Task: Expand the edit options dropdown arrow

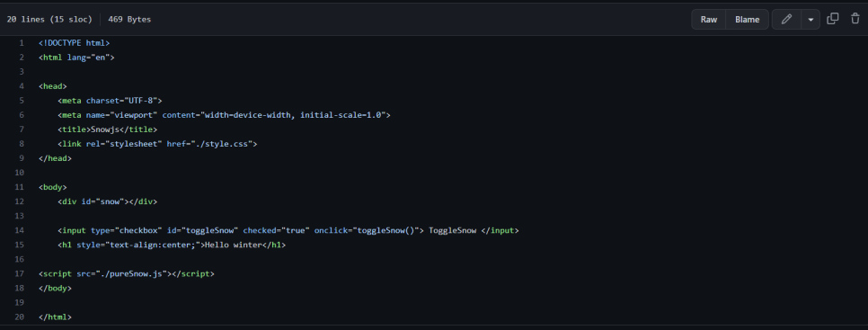Action: [x=810, y=20]
